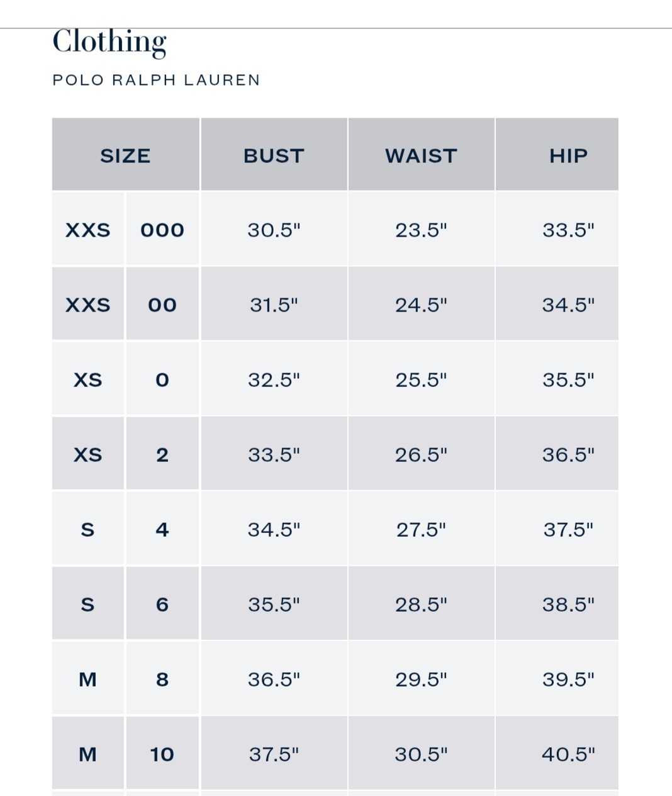
Task: Click the SIZE column header
Action: tap(125, 155)
